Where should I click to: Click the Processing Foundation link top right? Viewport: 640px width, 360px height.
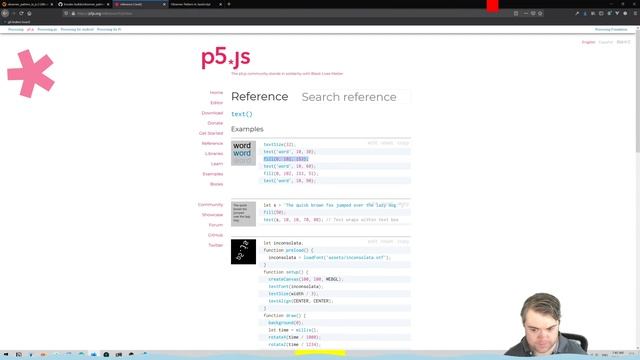coord(611,29)
